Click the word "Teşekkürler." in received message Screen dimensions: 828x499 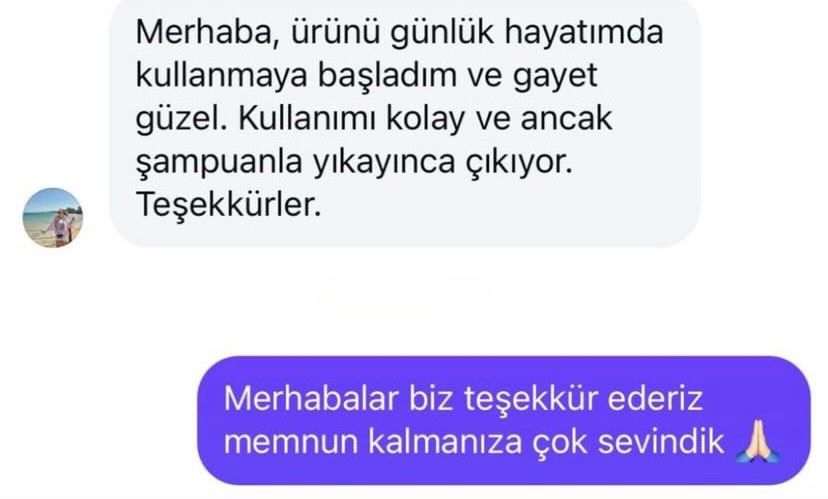[x=229, y=204]
